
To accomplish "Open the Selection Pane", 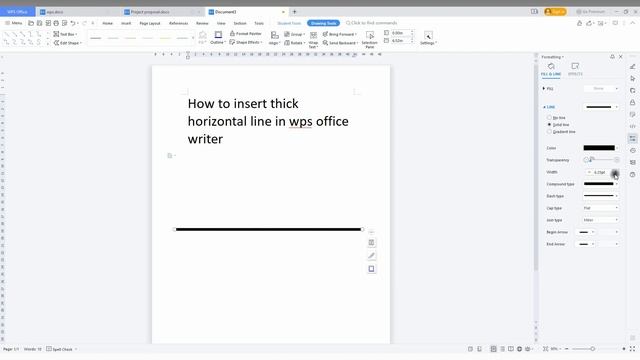I will 370,39.
